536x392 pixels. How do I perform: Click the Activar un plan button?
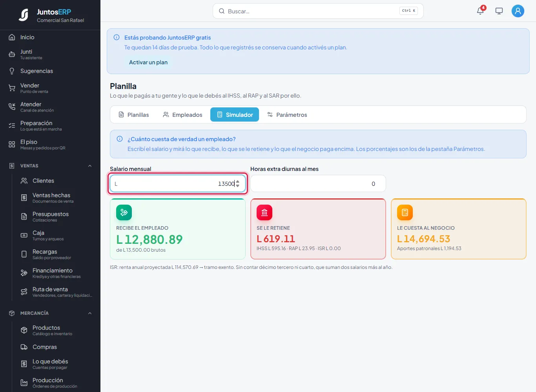coord(148,62)
